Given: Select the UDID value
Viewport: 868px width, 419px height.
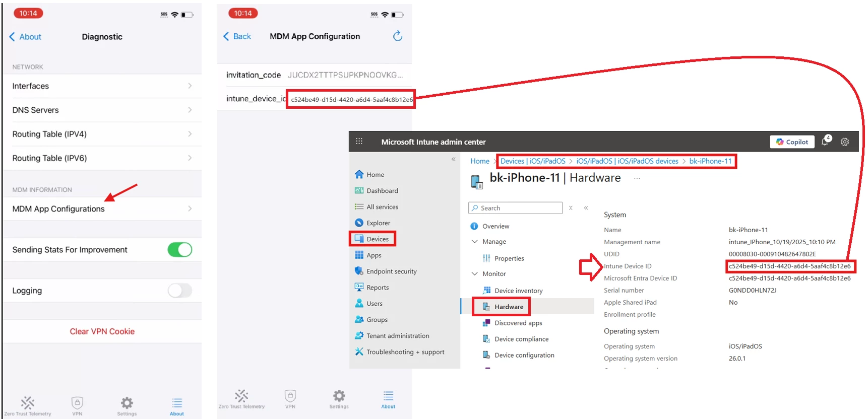Looking at the screenshot, I should tap(772, 254).
